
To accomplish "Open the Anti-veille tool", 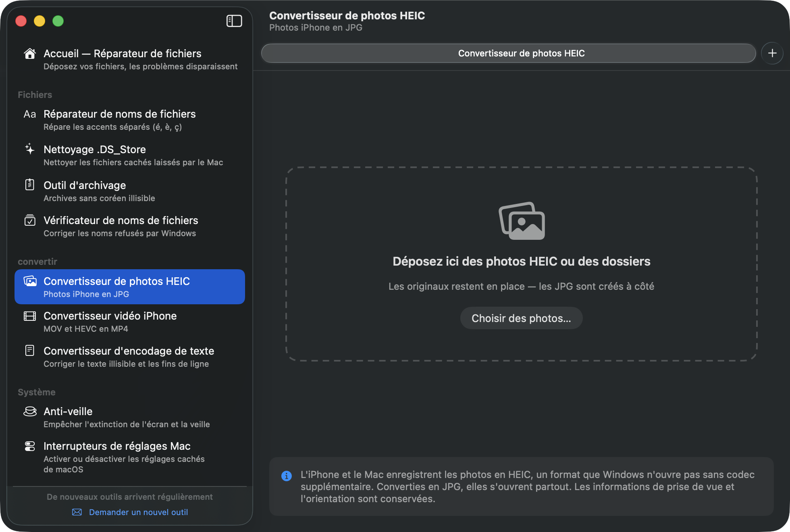I will tap(130, 417).
